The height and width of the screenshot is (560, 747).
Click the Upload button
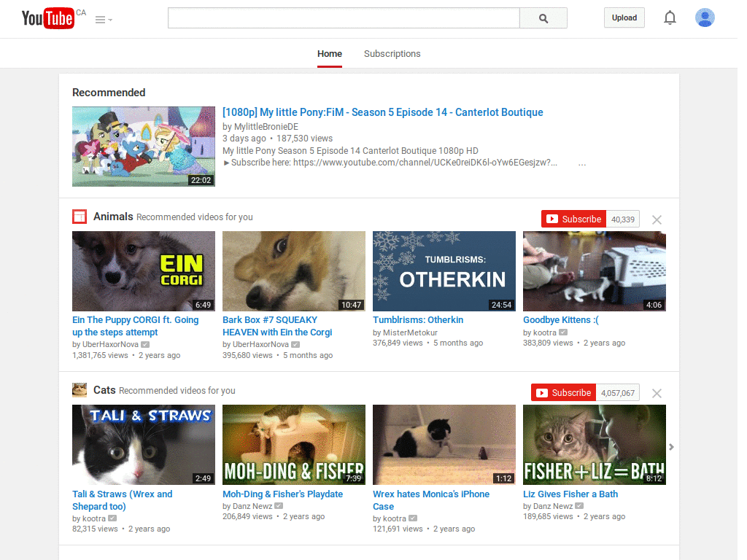click(x=624, y=17)
